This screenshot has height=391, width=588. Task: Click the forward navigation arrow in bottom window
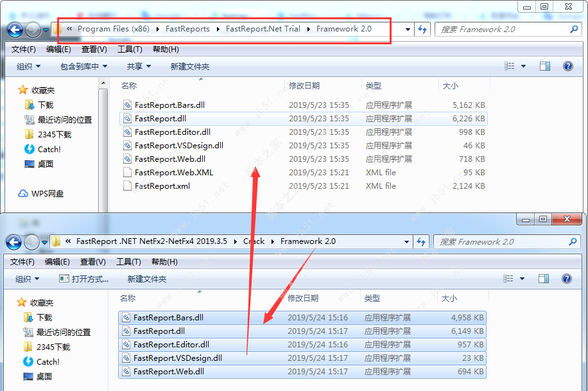(x=31, y=242)
